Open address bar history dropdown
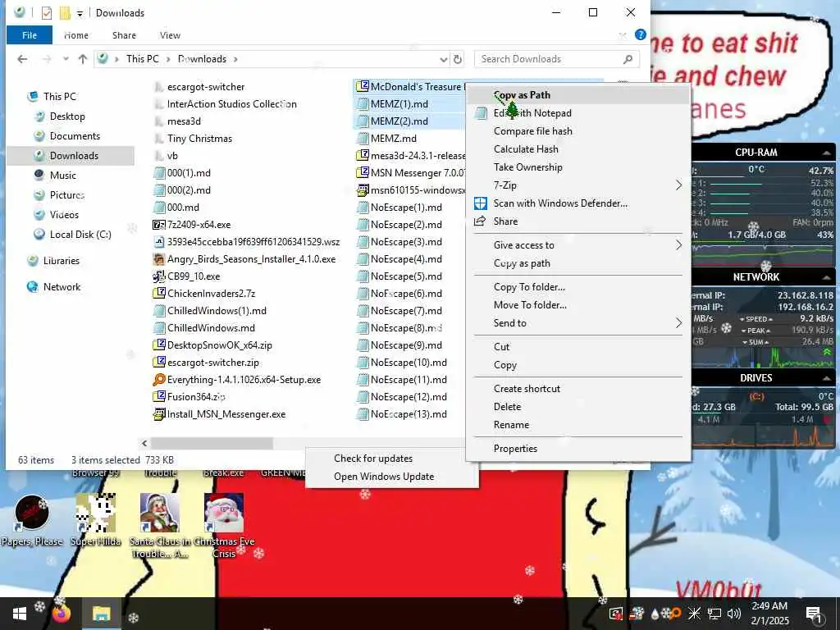Image resolution: width=840 pixels, height=630 pixels. [443, 59]
